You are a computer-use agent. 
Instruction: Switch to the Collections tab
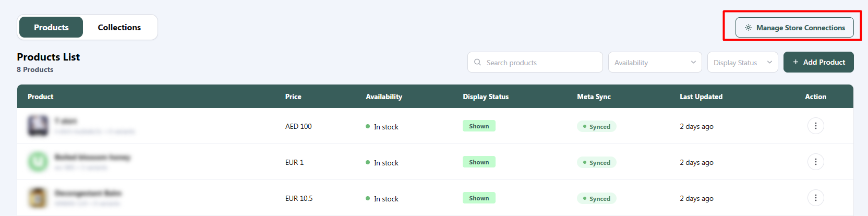click(x=119, y=27)
